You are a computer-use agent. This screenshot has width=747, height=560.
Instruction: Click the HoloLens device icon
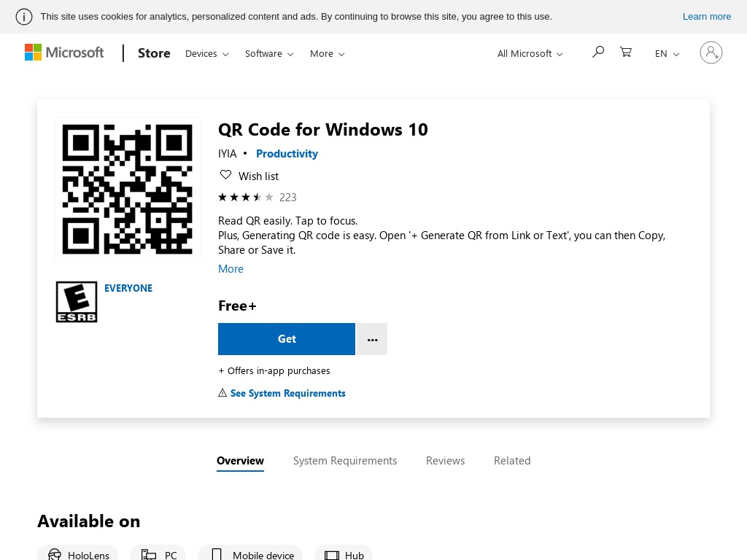pos(55,554)
